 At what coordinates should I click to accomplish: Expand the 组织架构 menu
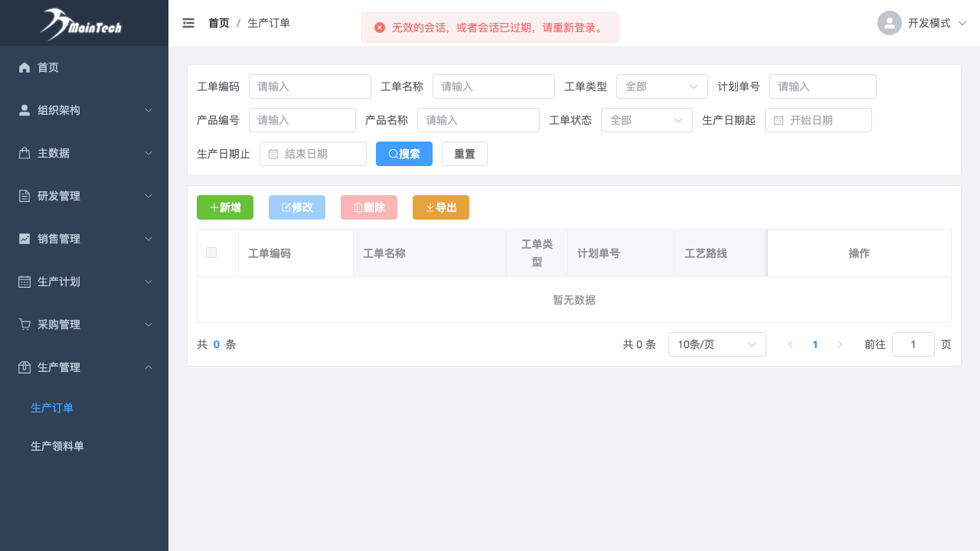pos(84,110)
